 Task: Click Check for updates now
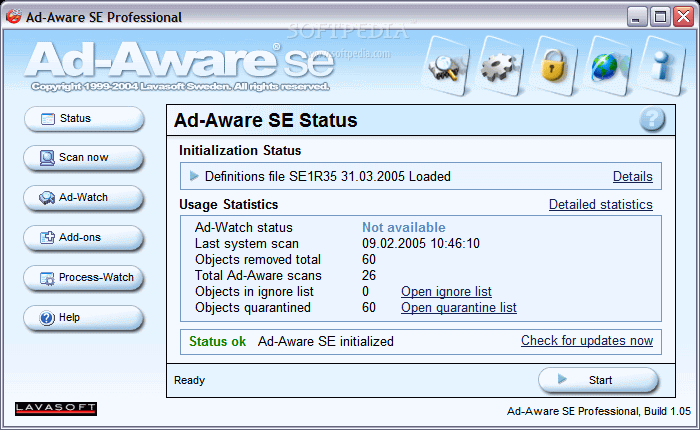pos(587,341)
